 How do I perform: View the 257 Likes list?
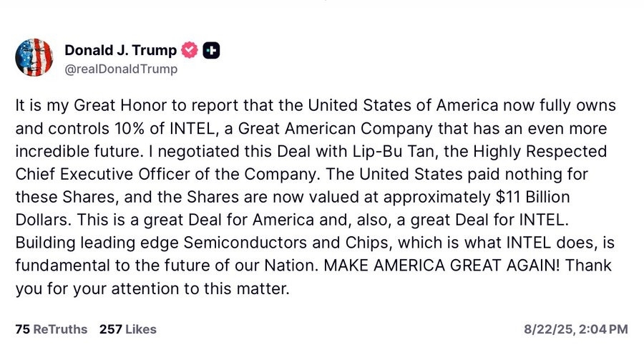tap(127, 329)
